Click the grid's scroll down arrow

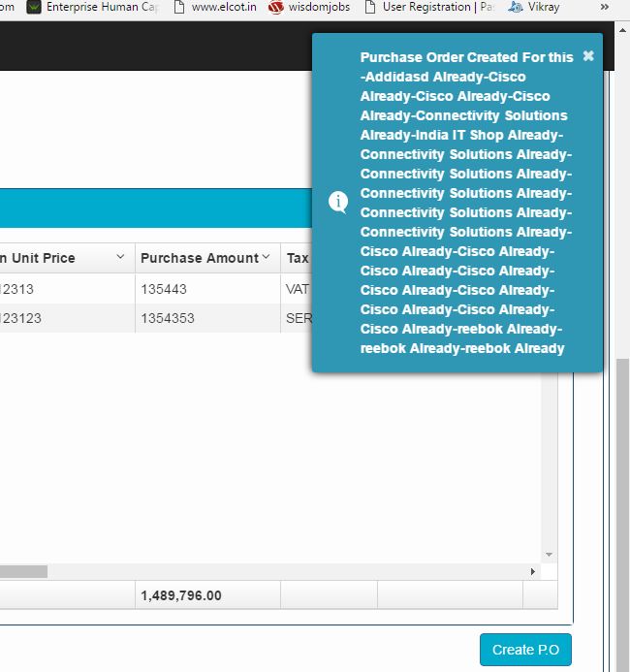click(549, 555)
